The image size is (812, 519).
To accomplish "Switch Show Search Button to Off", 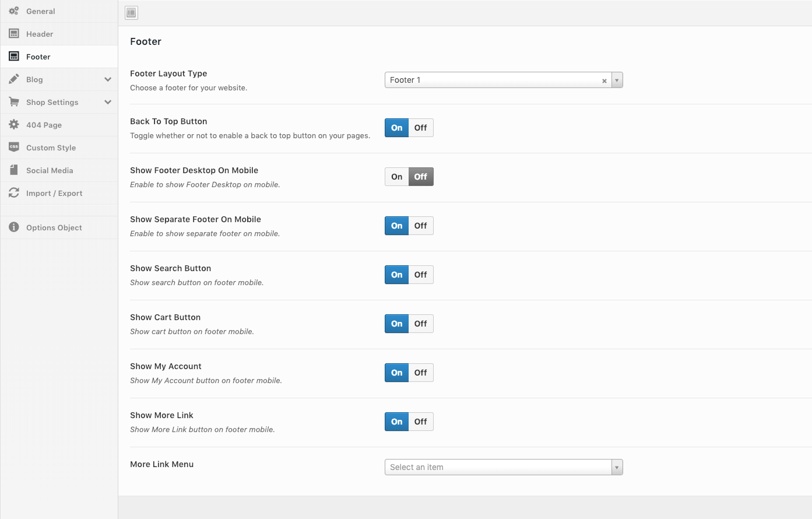I will pyautogui.click(x=421, y=275).
